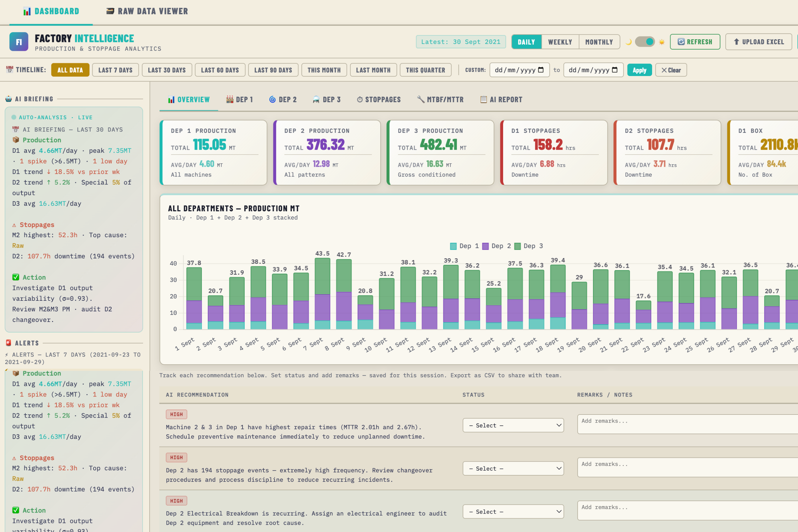Click the upload arrow icon on Upload Excel
Image resolution: width=798 pixels, height=532 pixels.
[x=737, y=41]
